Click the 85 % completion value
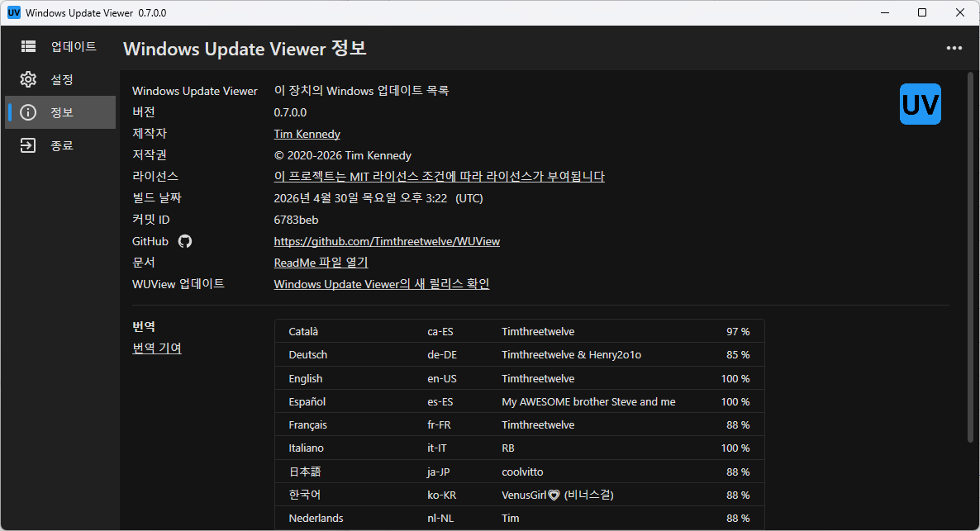The width and height of the screenshot is (980, 531). [738, 355]
